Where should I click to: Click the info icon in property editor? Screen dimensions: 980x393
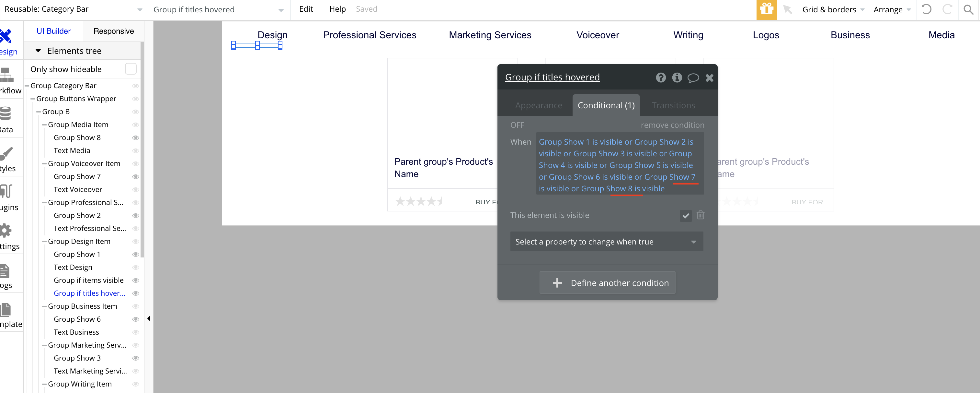pyautogui.click(x=677, y=77)
